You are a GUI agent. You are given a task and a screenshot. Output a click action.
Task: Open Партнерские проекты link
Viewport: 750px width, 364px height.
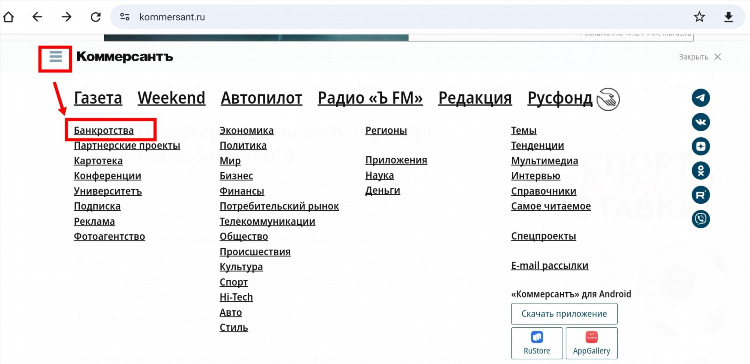[127, 146]
